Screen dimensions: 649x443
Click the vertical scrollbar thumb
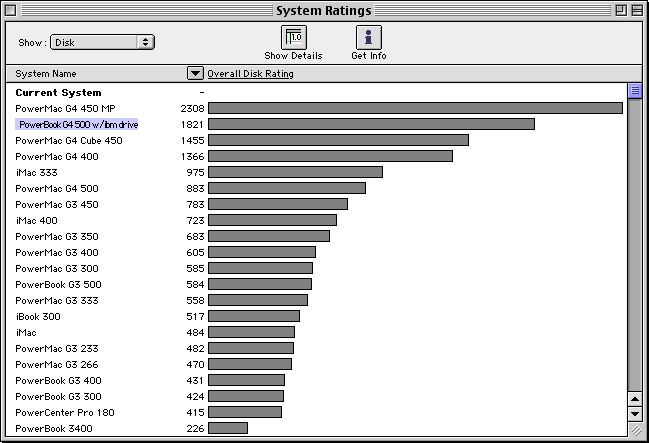tap(635, 91)
